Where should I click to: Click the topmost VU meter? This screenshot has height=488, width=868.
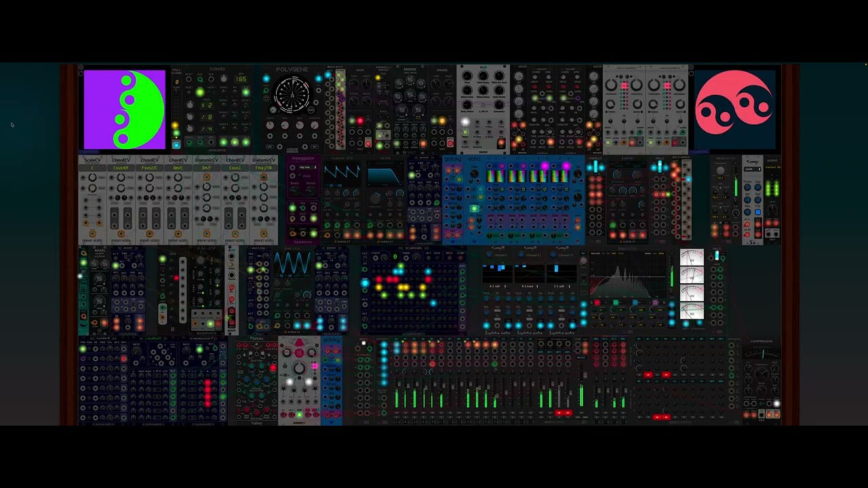click(x=692, y=258)
